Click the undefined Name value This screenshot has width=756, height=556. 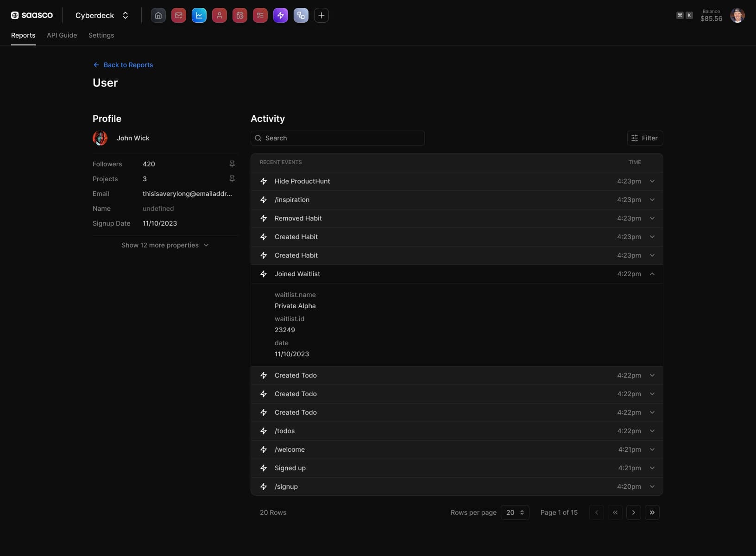(x=158, y=208)
